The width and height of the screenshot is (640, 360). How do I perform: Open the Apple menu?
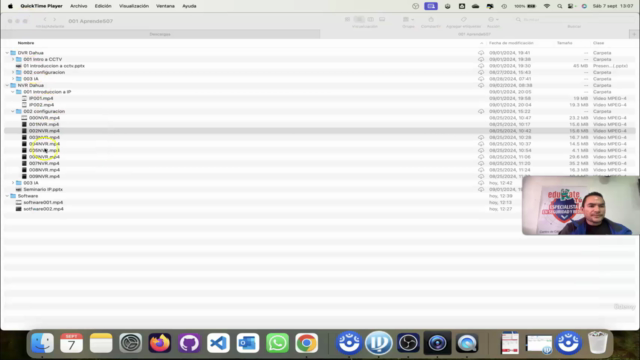pos(10,6)
